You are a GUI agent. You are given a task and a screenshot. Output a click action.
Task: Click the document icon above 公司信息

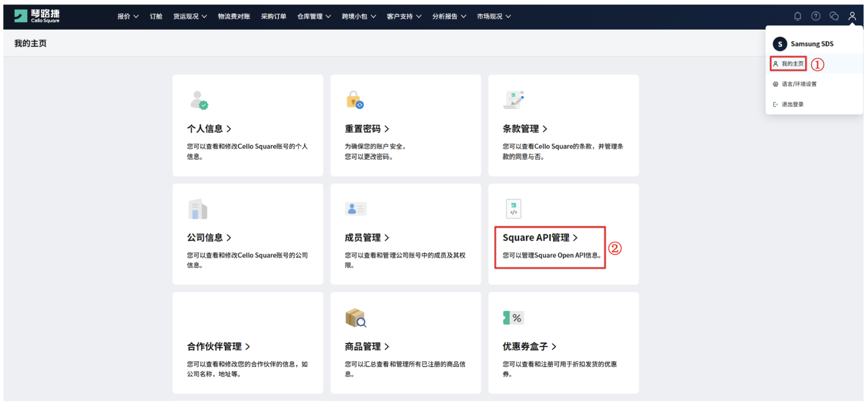click(198, 209)
